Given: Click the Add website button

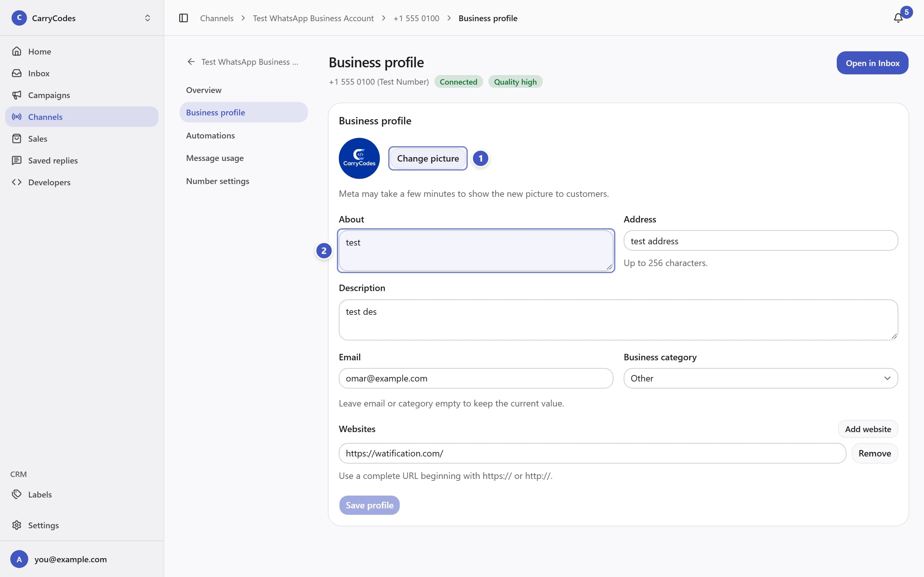Looking at the screenshot, I should point(868,429).
